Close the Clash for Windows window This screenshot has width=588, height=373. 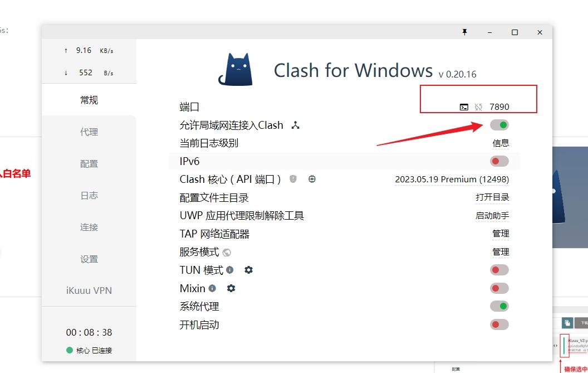click(540, 32)
